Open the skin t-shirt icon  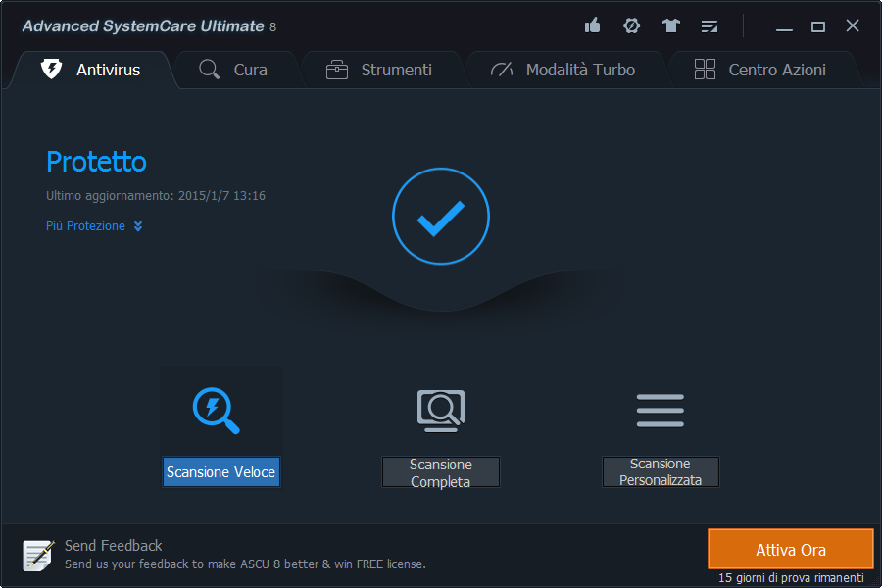670,25
